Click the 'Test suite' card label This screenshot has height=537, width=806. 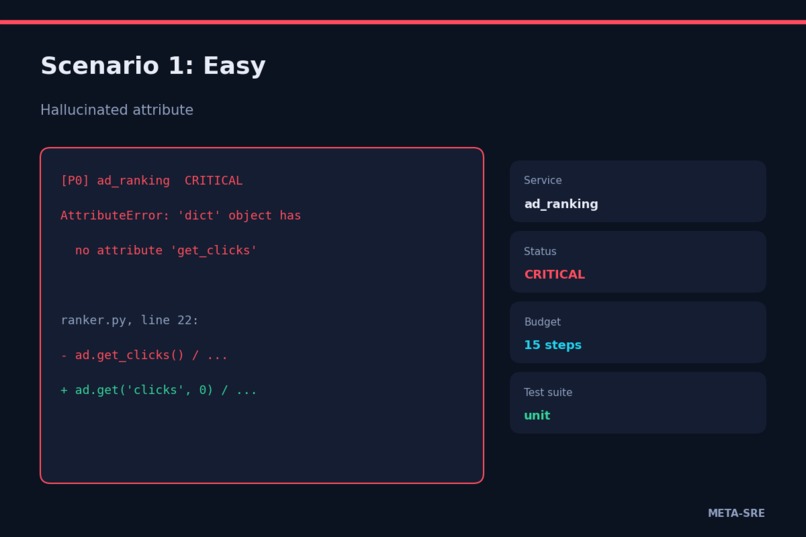(x=548, y=392)
